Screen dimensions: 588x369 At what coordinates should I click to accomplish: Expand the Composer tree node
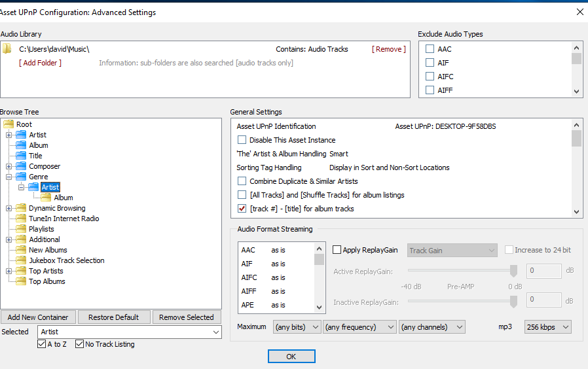click(x=9, y=166)
